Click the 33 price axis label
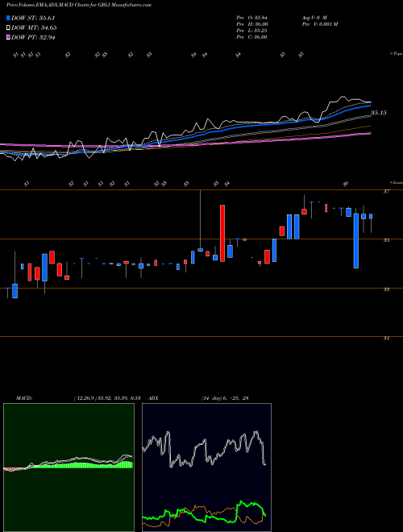Screen dimensions: 403x532 (386, 289)
